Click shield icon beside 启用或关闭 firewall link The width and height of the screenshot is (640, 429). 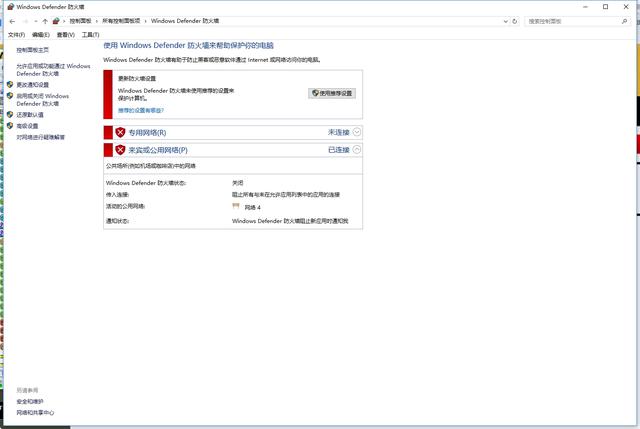click(10, 96)
